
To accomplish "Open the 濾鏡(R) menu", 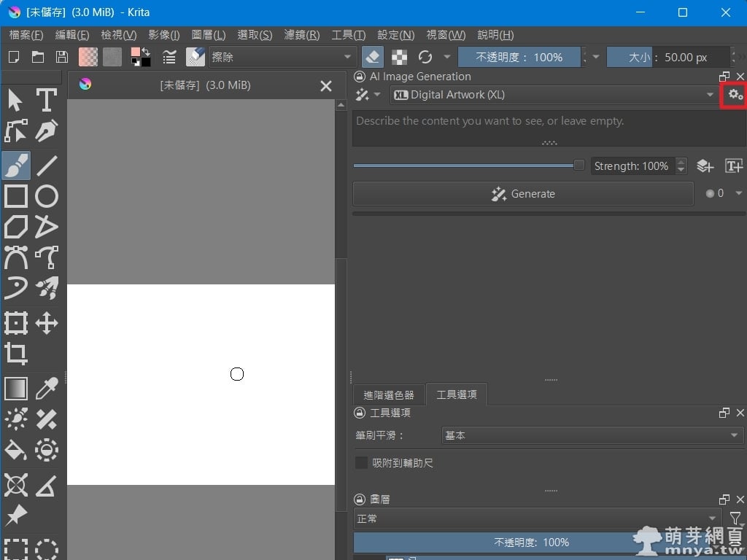I will click(302, 35).
